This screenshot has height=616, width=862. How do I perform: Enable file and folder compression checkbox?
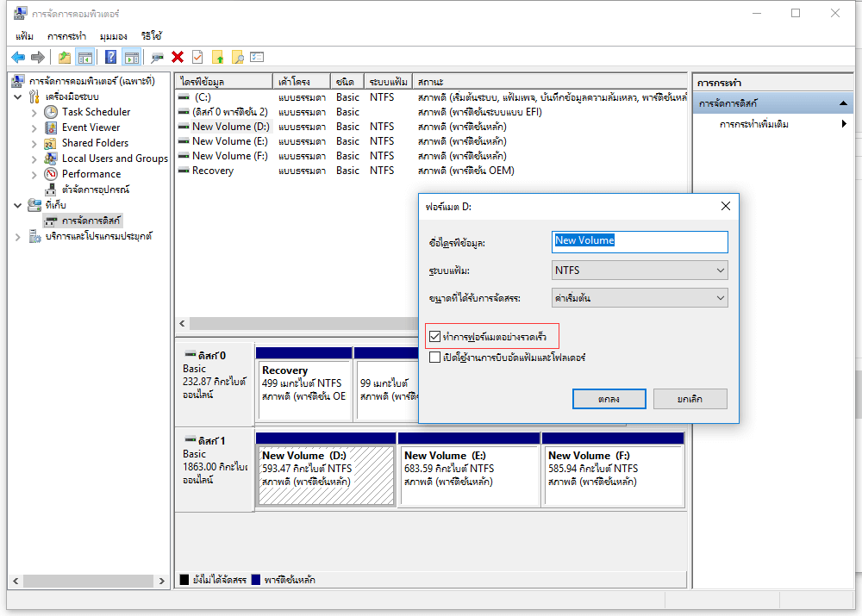pos(435,357)
